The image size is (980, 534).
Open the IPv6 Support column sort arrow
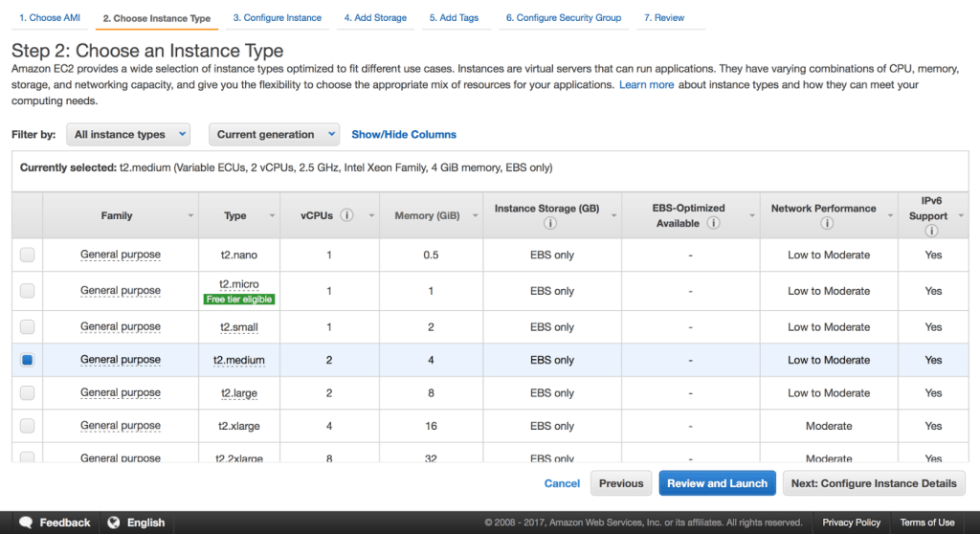pyautogui.click(x=961, y=215)
